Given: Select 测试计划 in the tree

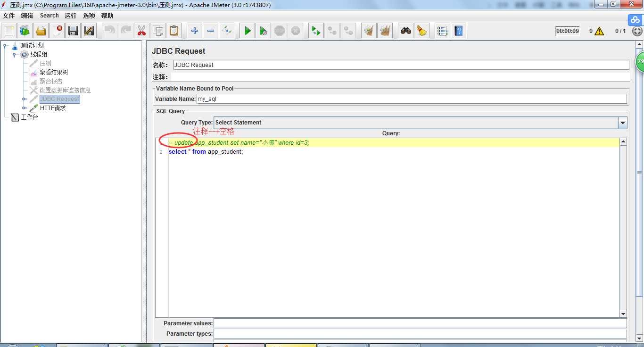Looking at the screenshot, I should point(32,45).
